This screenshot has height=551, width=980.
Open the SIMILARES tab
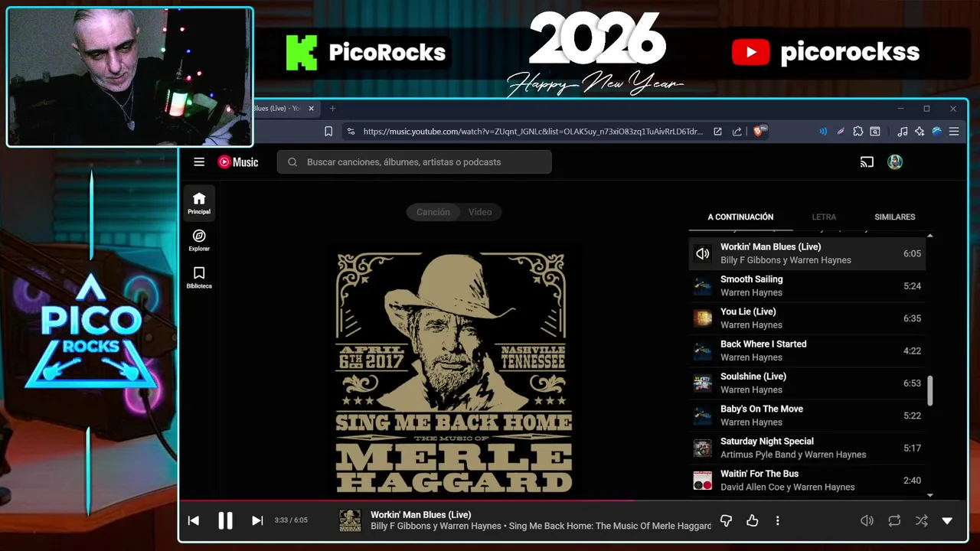[x=895, y=217]
